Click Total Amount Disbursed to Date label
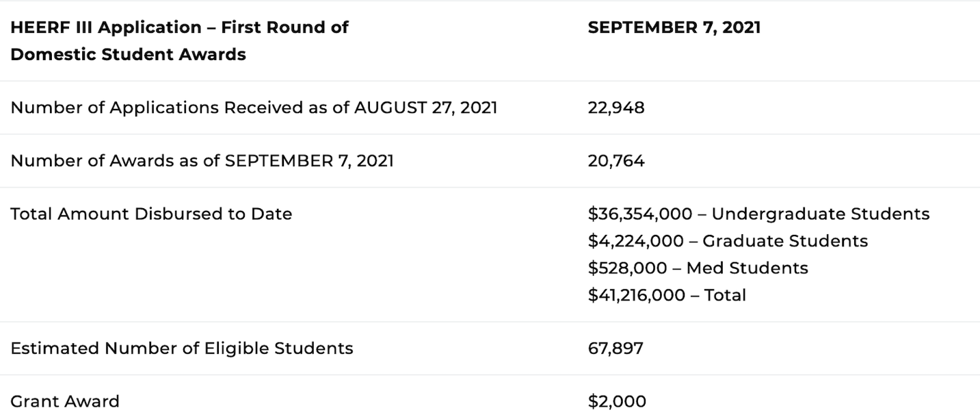 pos(151,214)
